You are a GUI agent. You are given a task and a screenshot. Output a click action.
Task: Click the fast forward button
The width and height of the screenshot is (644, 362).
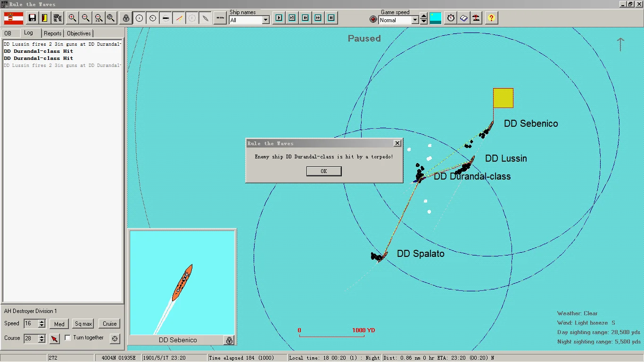tap(318, 18)
